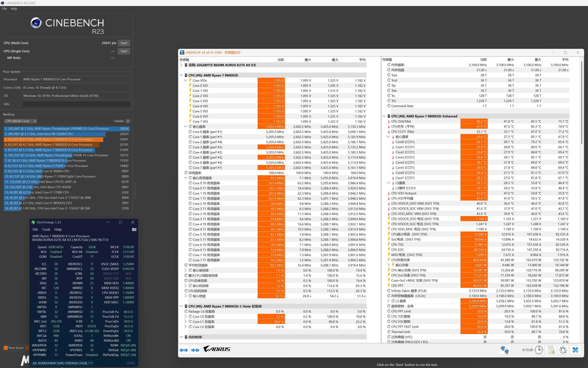This screenshot has height=368, width=588.
Task: Expand the GIGABYTE B650M system section
Action: click(181, 65)
